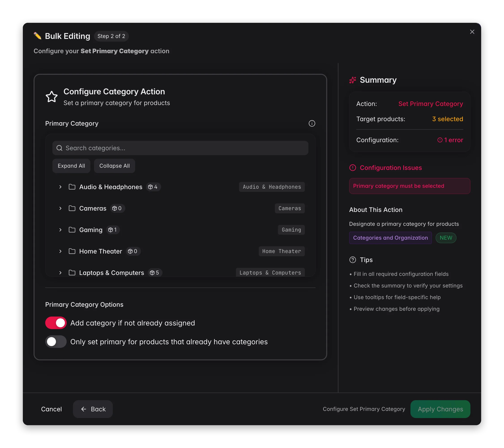
Task: Click Cancel button
Action: tap(51, 409)
